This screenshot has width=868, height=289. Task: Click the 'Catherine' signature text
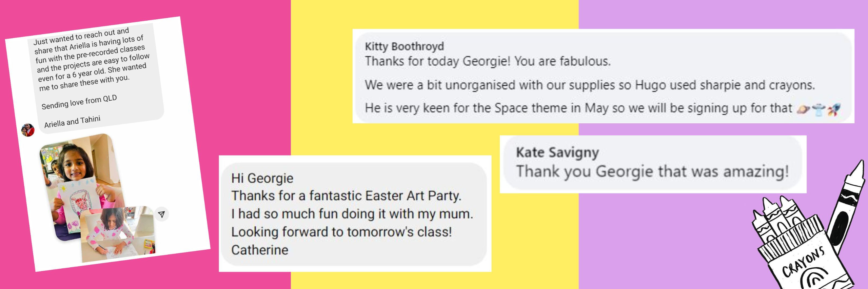pyautogui.click(x=260, y=250)
